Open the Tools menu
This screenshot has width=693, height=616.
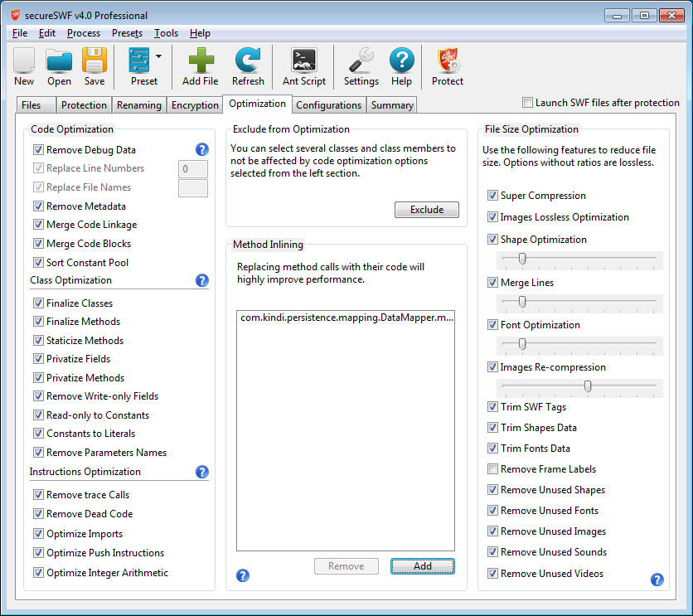click(166, 33)
